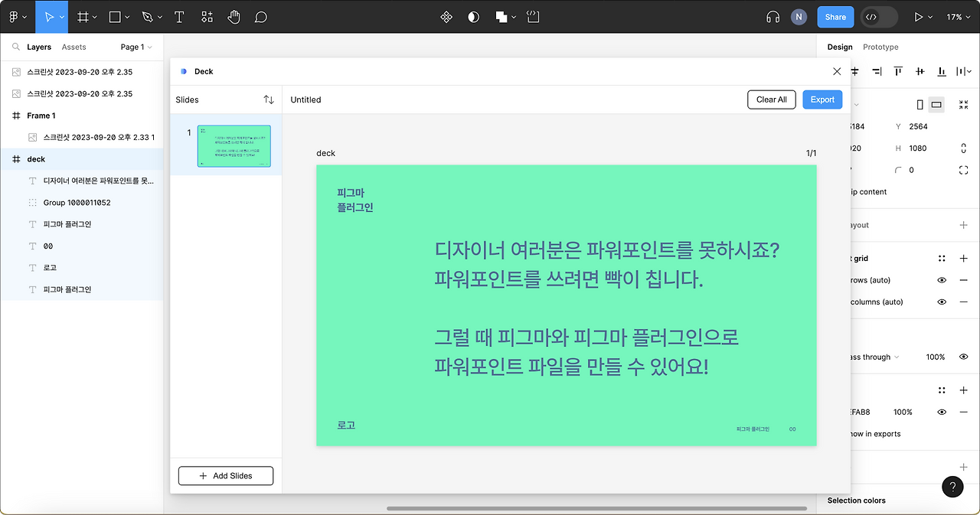Click the search icon in the Layers panel

click(x=16, y=47)
